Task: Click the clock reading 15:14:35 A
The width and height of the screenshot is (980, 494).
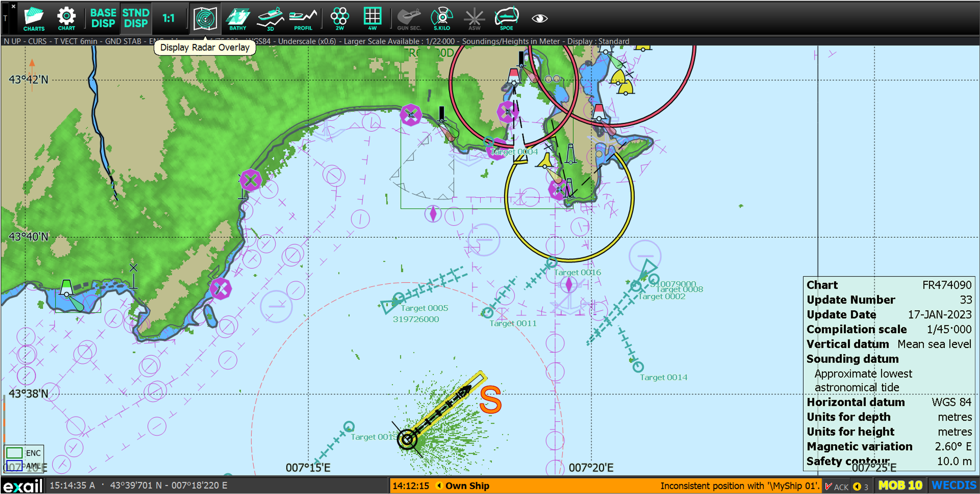Action: point(72,486)
